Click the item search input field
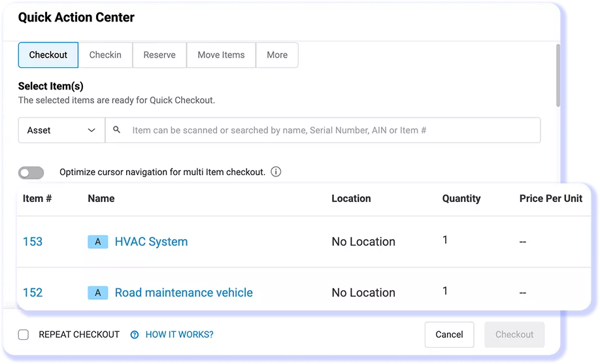 [323, 130]
